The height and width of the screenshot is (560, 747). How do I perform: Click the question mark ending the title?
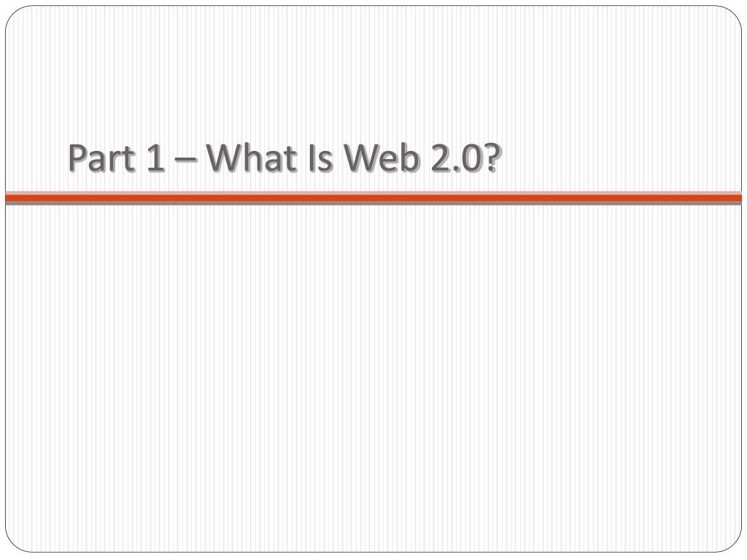pos(492,157)
